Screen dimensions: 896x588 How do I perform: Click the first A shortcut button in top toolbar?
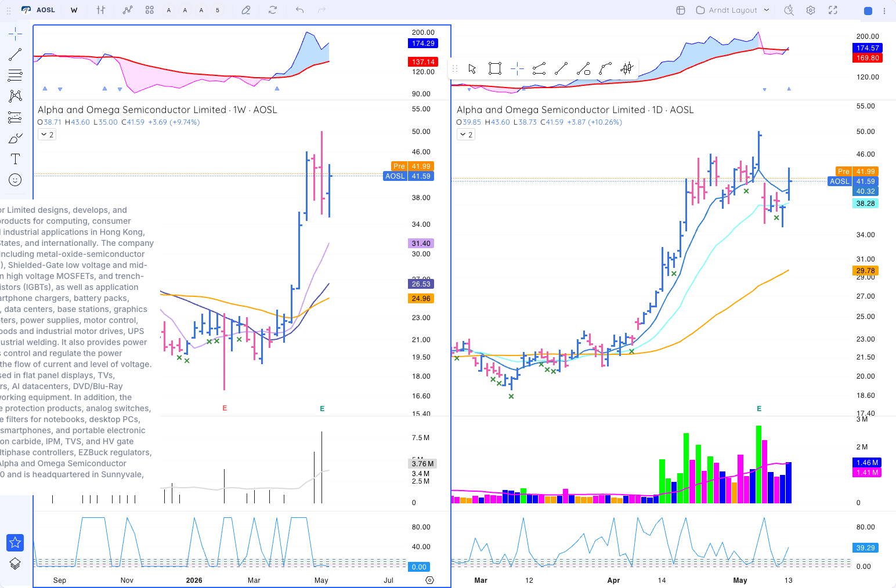pyautogui.click(x=169, y=10)
